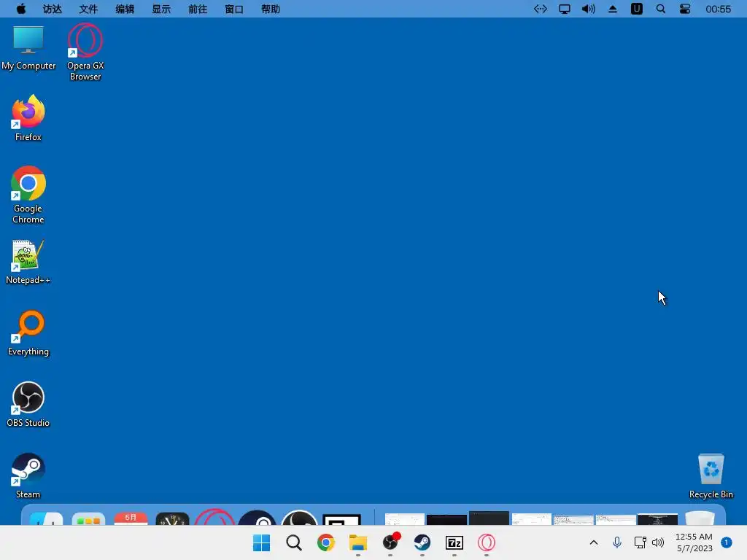
Task: Open Spotlight search magnifier in top menu bar
Action: (661, 9)
